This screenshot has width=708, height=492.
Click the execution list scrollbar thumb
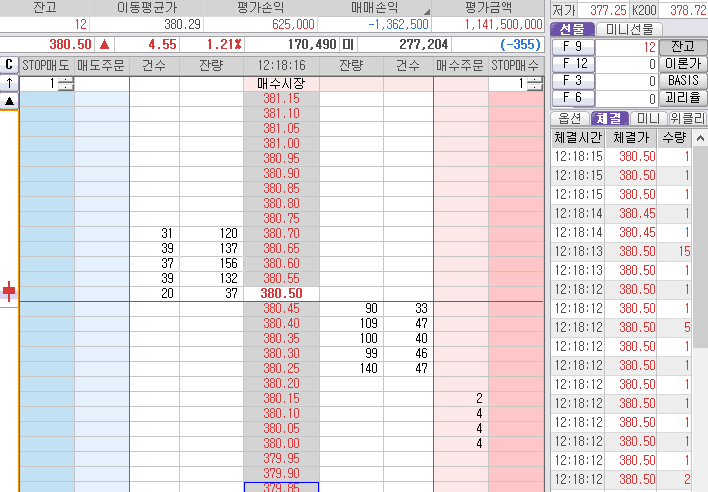700,247
